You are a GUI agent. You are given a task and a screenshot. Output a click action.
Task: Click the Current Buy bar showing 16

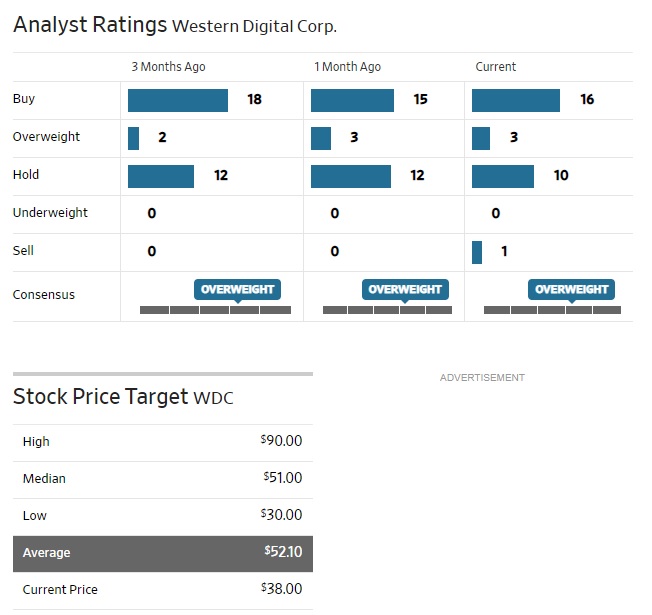pos(515,100)
